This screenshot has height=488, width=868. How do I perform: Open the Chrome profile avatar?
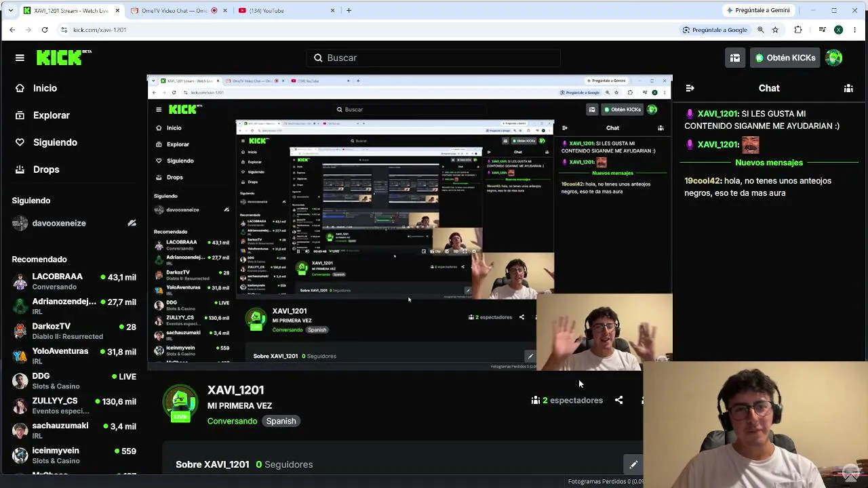839,30
